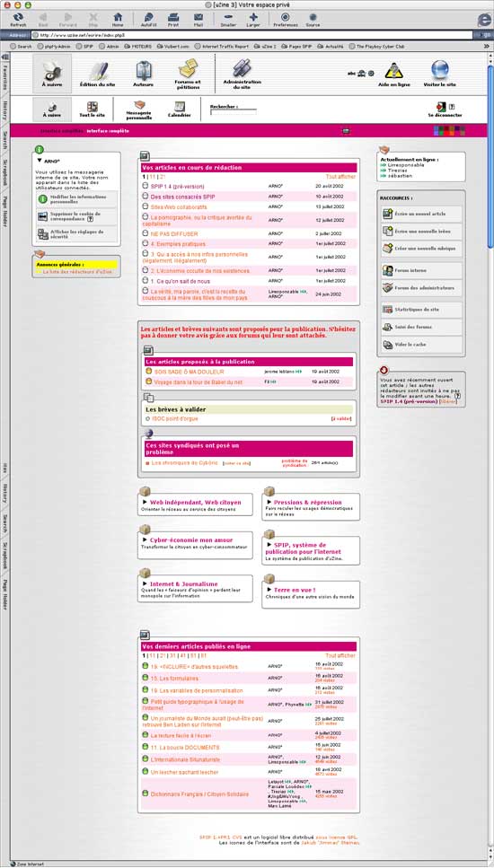Select the À suivre sub-navigation tab

(52, 110)
